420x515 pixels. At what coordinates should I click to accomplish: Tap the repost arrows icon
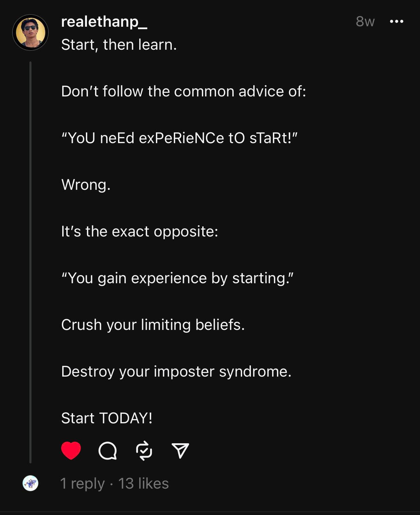144,450
